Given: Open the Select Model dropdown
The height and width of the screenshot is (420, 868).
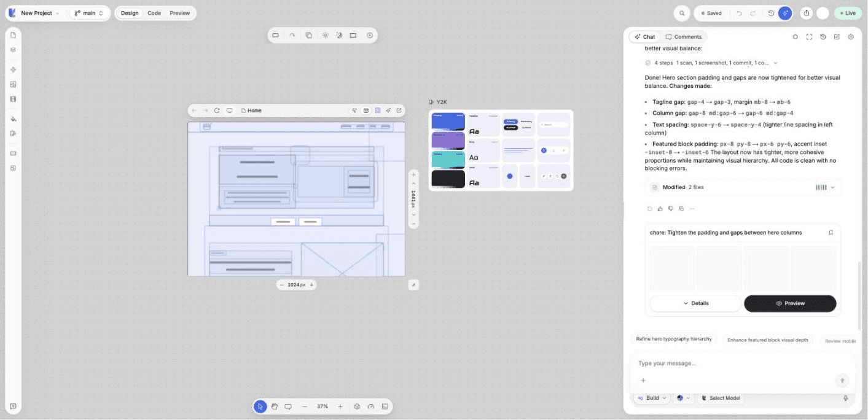Looking at the screenshot, I should (721, 398).
